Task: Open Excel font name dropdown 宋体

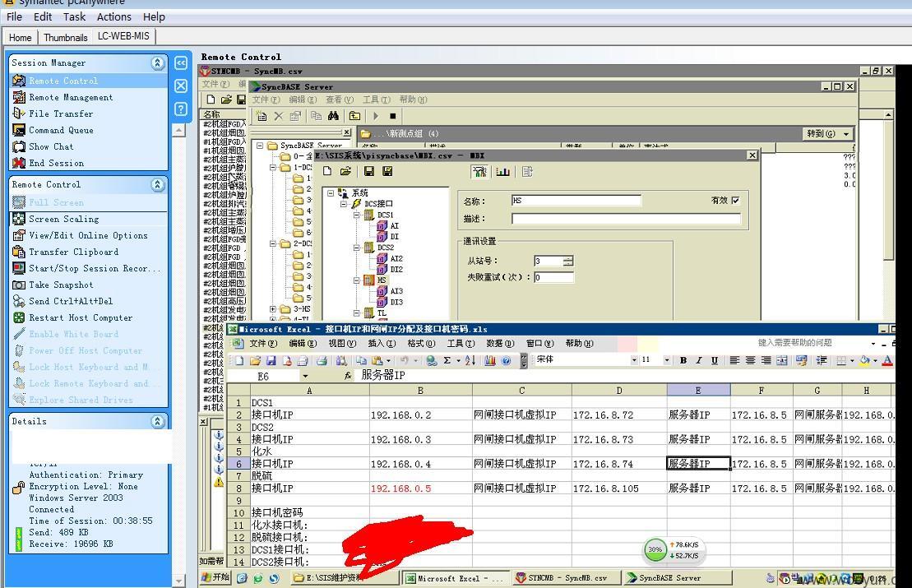Action: pyautogui.click(x=634, y=360)
